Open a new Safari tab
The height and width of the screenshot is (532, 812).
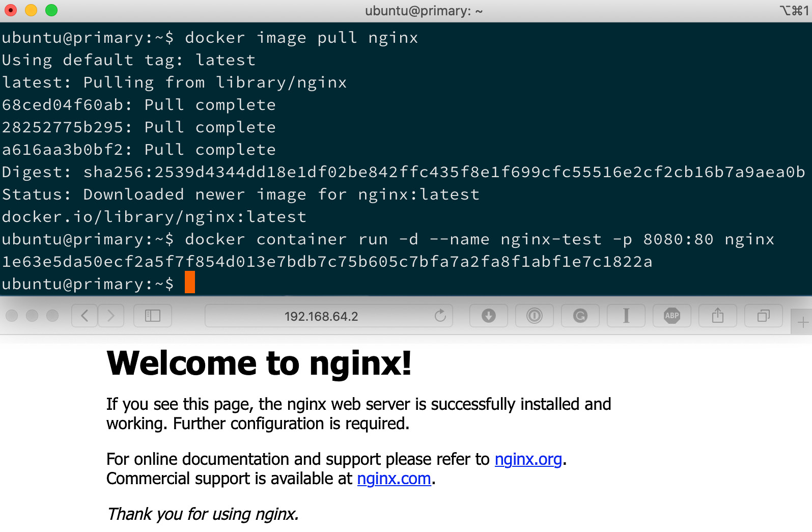tap(802, 322)
